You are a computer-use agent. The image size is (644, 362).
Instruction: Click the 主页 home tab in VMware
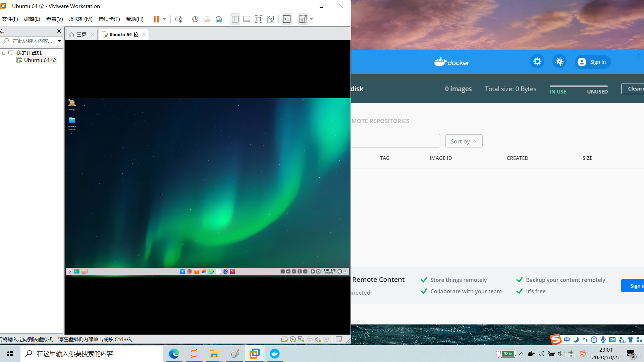[81, 34]
